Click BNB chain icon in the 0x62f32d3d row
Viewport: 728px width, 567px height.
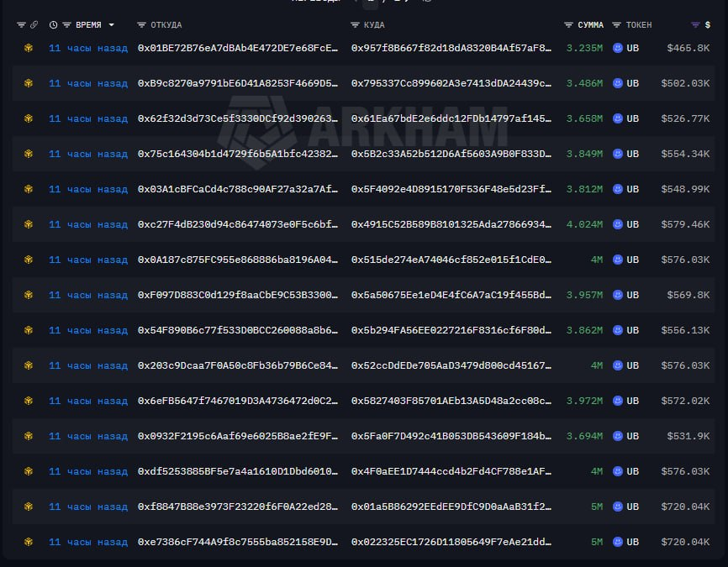tap(29, 118)
